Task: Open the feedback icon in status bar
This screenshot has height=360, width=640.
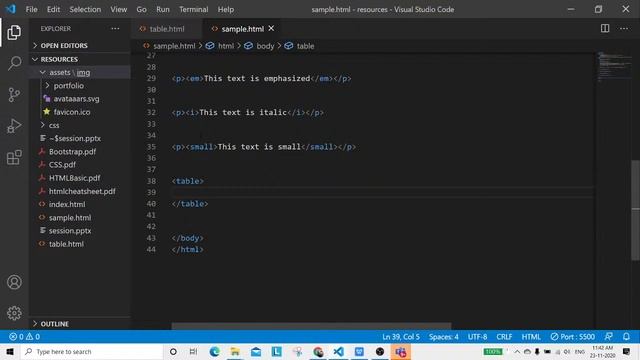Action: pyautogui.click(x=609, y=336)
